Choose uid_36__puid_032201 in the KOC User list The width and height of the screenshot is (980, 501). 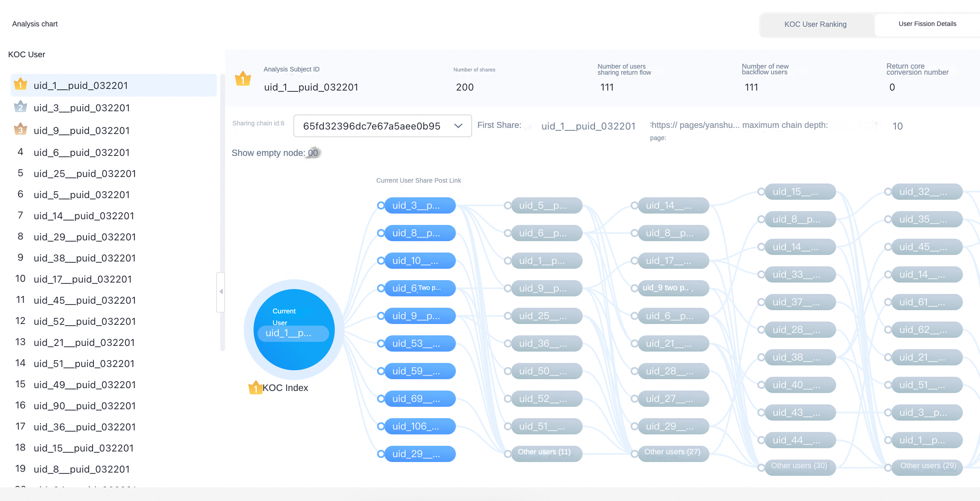114,427
